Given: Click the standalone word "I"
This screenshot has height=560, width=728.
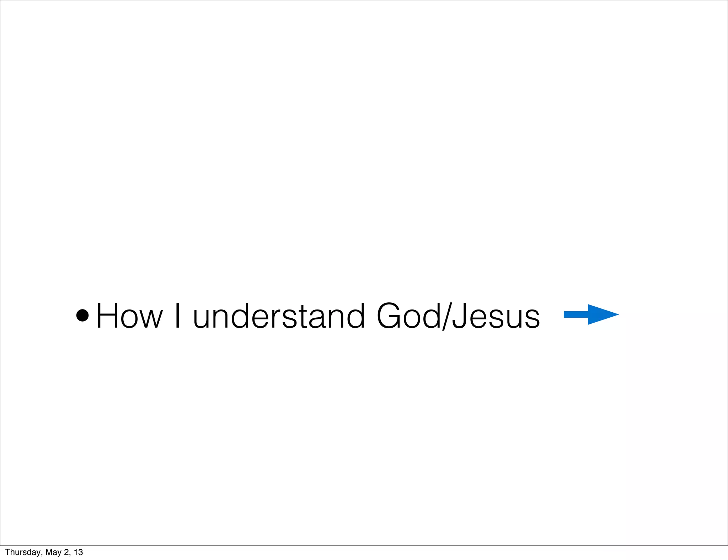Looking at the screenshot, I should pyautogui.click(x=178, y=316).
